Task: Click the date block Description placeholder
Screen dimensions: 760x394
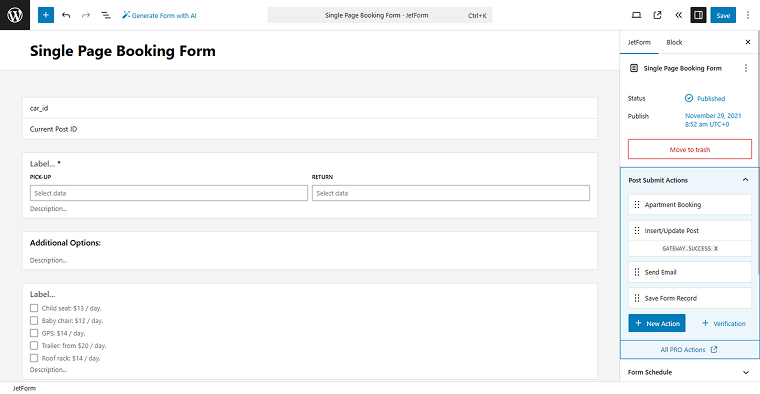Action: [48, 209]
